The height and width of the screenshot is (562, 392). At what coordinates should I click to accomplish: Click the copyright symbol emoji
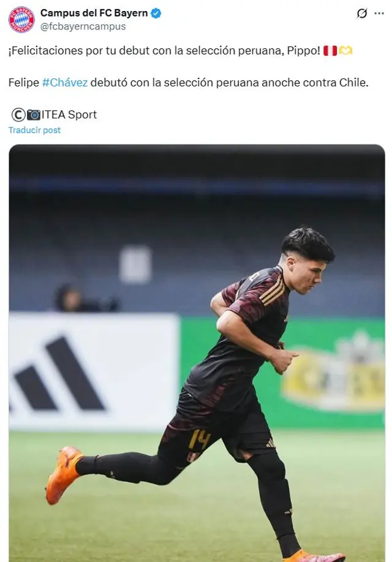coord(18,115)
